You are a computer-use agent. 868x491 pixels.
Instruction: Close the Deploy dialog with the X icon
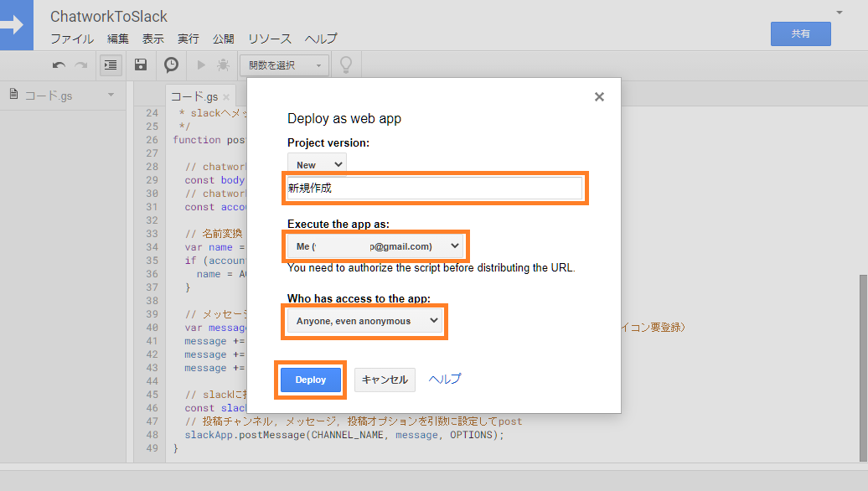tap(599, 96)
